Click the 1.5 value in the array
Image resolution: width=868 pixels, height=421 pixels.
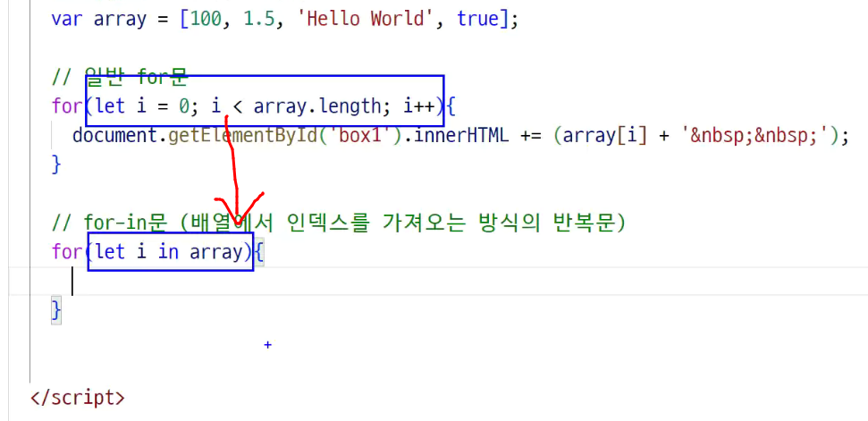click(259, 20)
